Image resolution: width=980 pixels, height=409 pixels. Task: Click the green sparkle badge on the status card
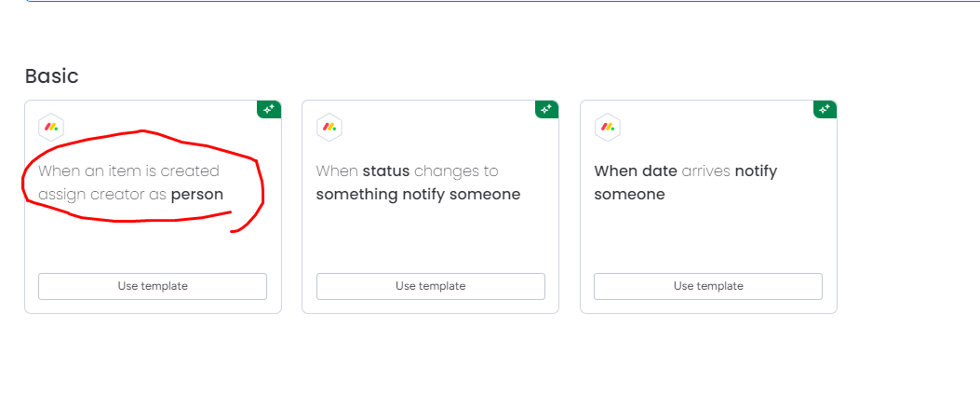coord(547,109)
